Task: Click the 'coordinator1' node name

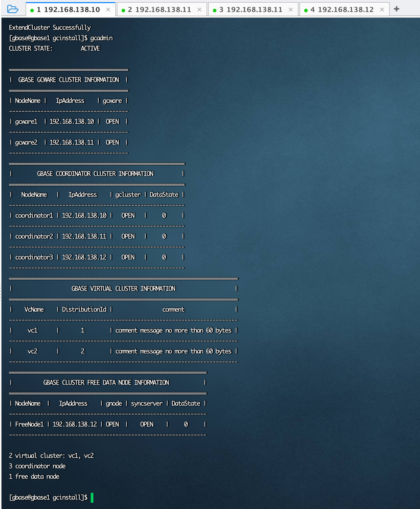Action: 34,216
